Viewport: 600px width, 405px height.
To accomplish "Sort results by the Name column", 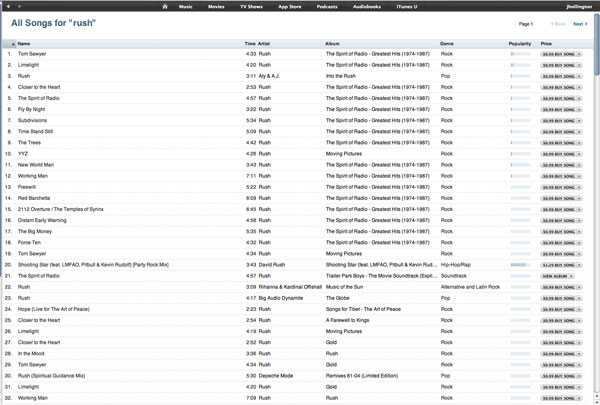I will click(24, 44).
